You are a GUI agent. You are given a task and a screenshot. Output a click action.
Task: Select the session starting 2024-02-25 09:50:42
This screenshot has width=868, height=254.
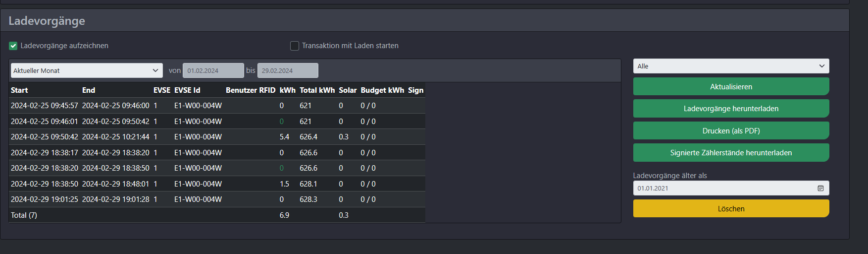[x=217, y=137]
